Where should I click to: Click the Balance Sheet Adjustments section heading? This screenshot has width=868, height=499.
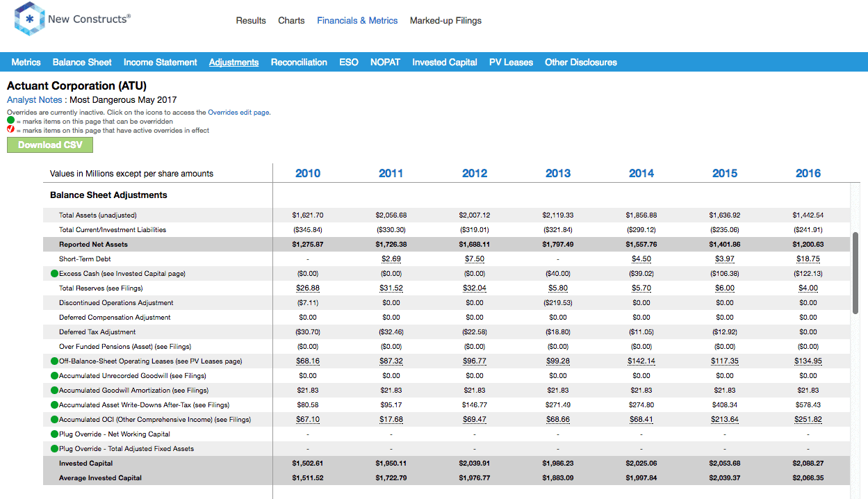[x=108, y=195]
